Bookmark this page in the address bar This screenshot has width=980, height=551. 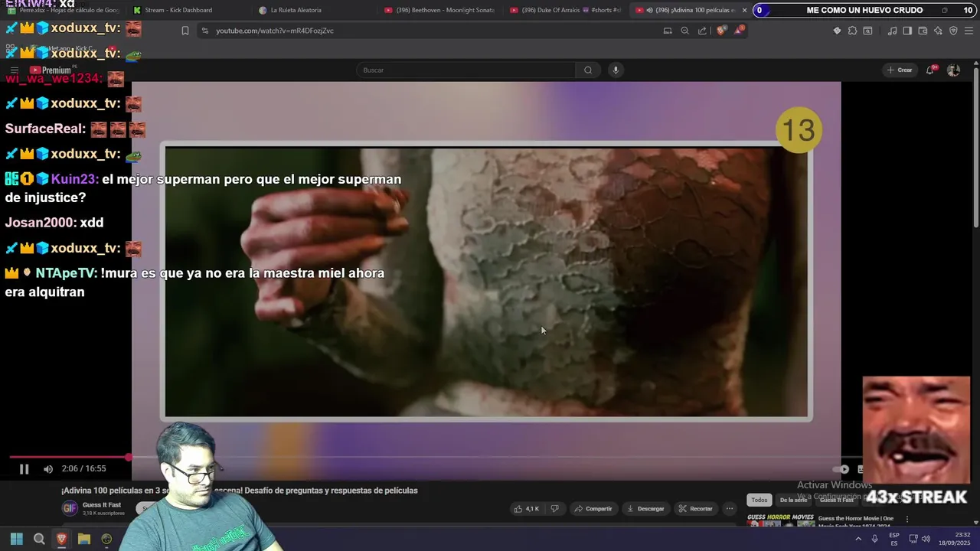coord(185,31)
